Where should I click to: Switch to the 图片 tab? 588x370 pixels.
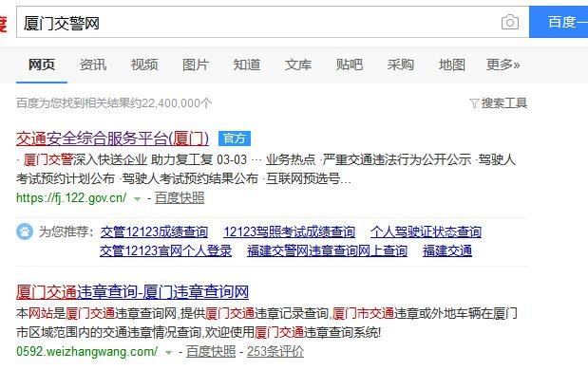196,65
